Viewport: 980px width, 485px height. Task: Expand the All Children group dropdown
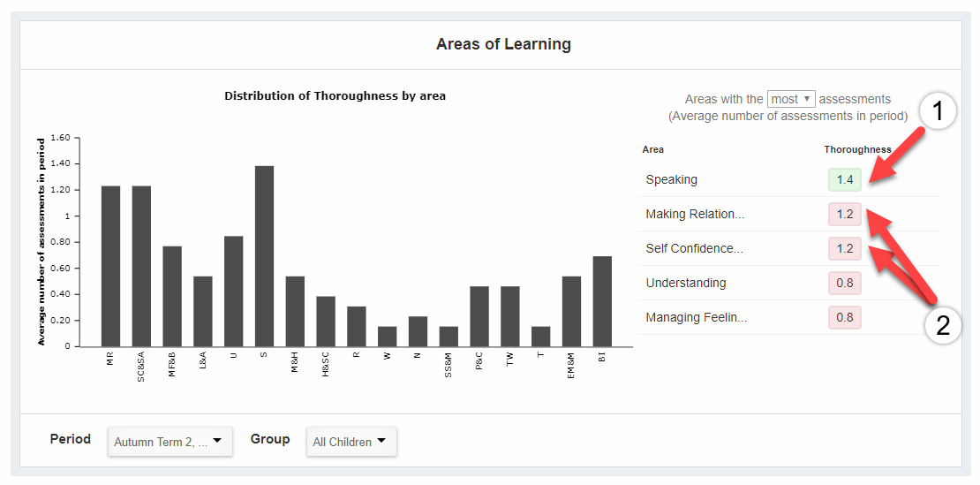click(351, 442)
